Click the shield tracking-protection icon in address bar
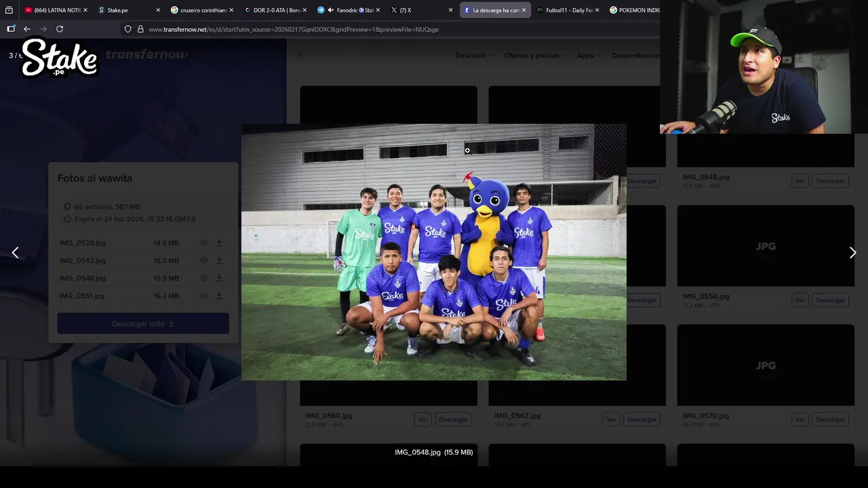The height and width of the screenshot is (488, 868). (127, 29)
